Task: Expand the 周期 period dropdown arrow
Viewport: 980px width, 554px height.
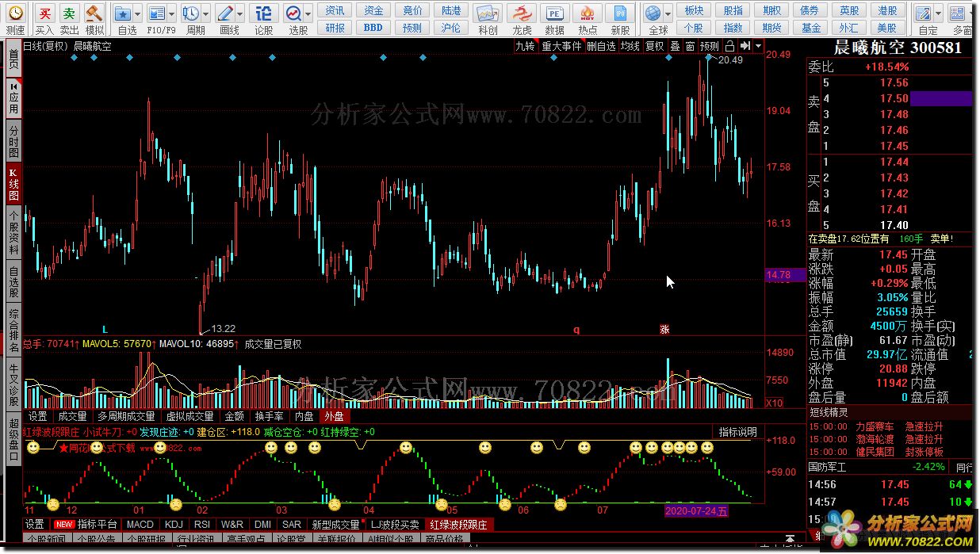Action: click(205, 14)
